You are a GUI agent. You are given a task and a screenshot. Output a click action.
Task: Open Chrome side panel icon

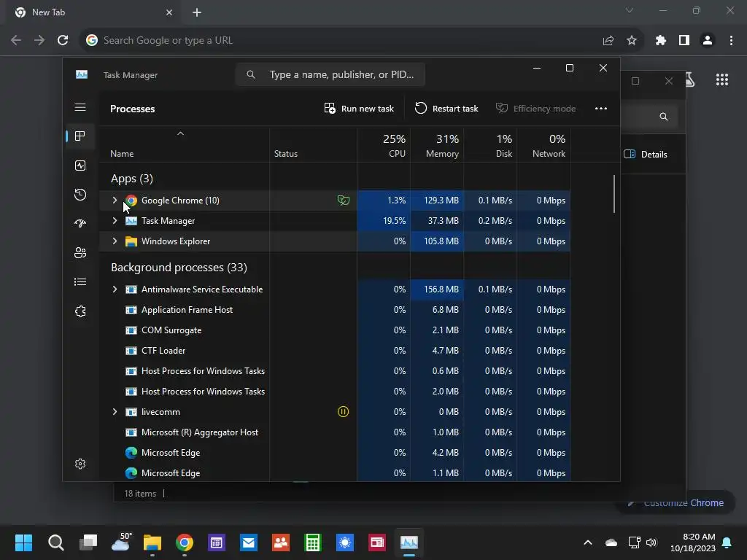click(684, 41)
